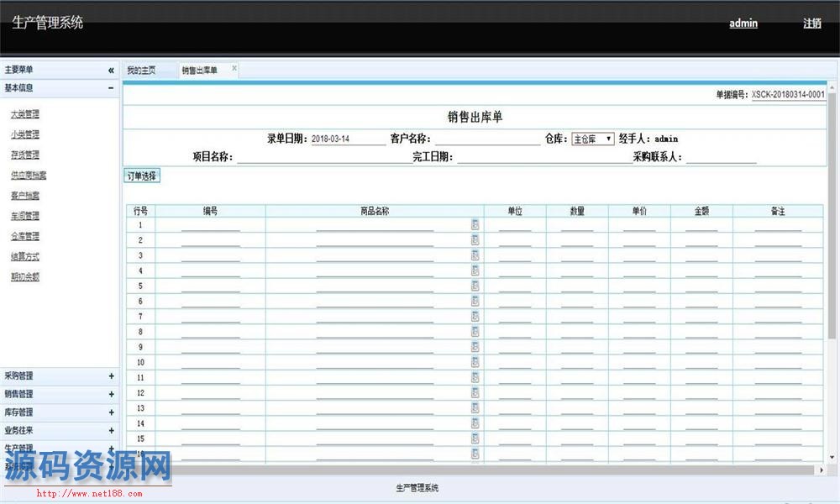The image size is (840, 504).
Task: Collapse the 基本信息 section
Action: pos(111,88)
